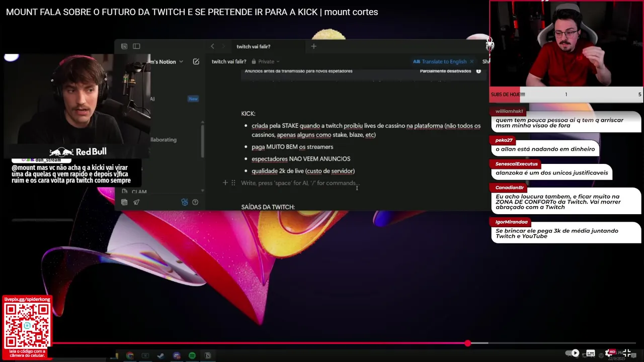Toggle subtitles on the video player
644x362 pixels.
[x=591, y=353]
